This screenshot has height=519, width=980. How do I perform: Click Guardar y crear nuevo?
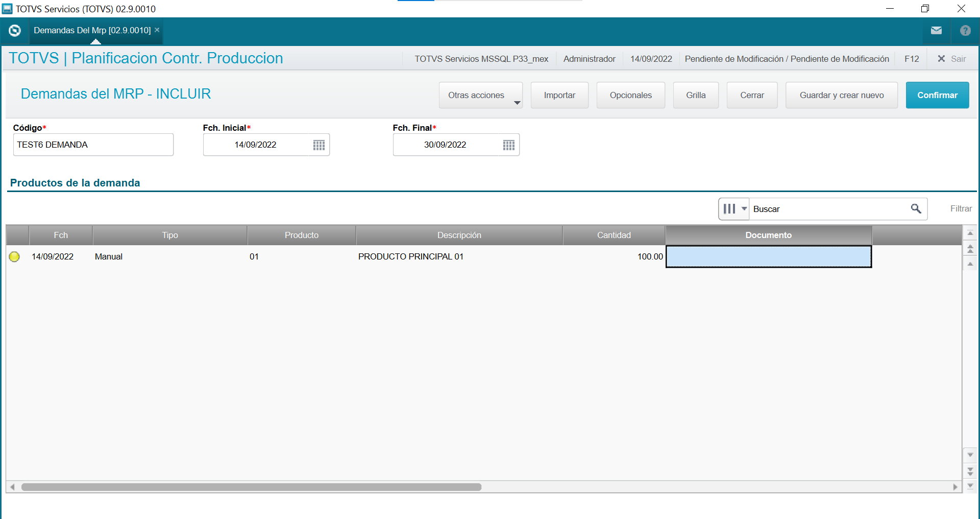(x=842, y=95)
